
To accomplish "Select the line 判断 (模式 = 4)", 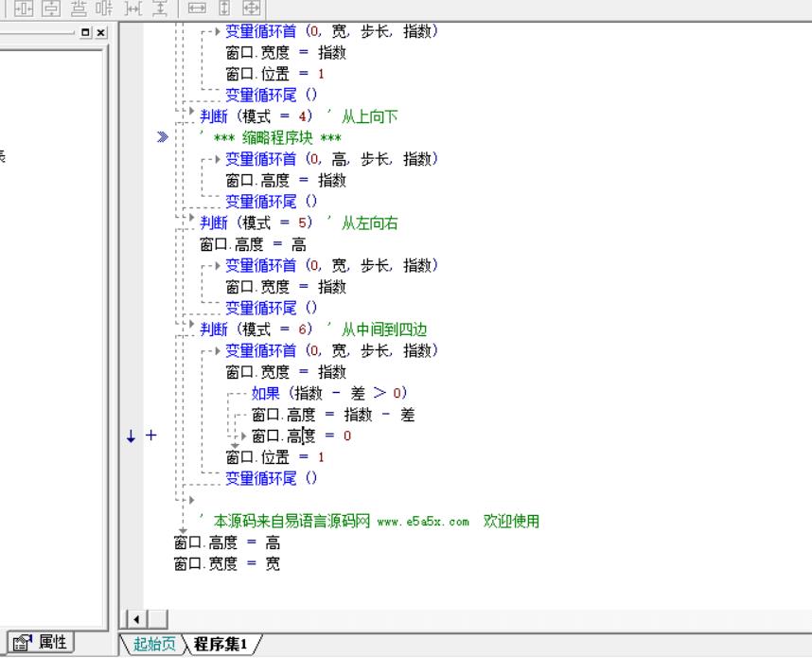I will tap(256, 116).
